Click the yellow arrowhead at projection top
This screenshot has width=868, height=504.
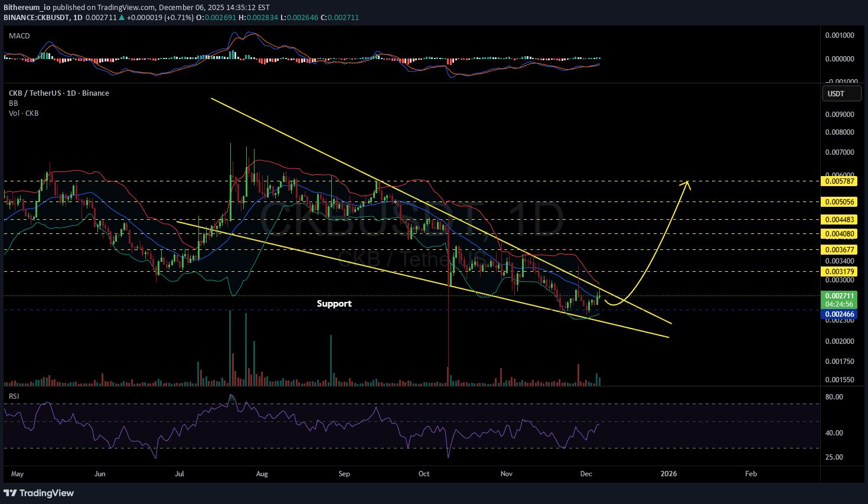[x=687, y=183]
